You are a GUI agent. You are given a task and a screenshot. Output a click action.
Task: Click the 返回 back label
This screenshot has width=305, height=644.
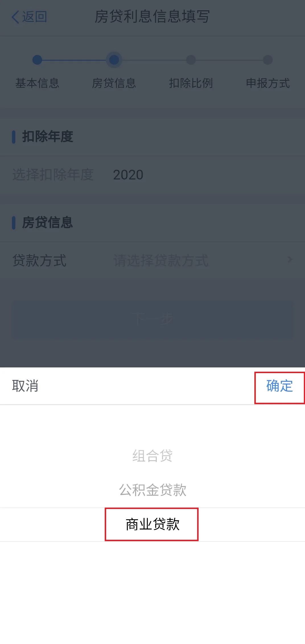point(35,17)
